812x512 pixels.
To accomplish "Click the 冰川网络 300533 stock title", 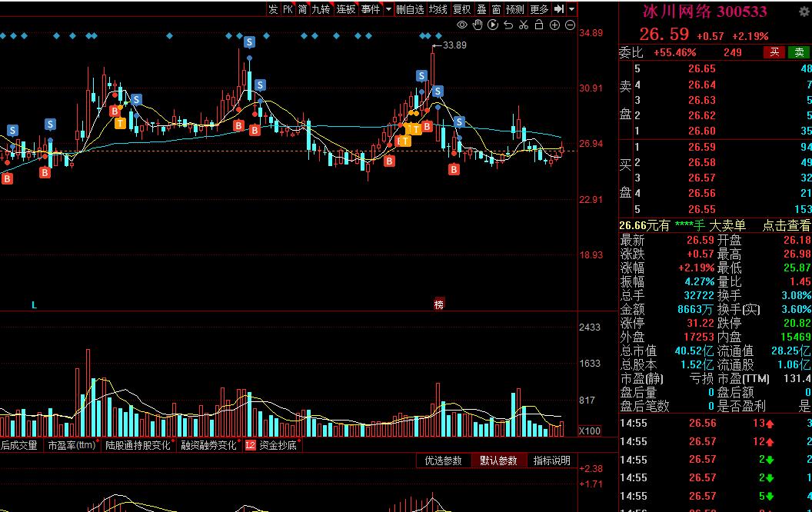I will (705, 12).
